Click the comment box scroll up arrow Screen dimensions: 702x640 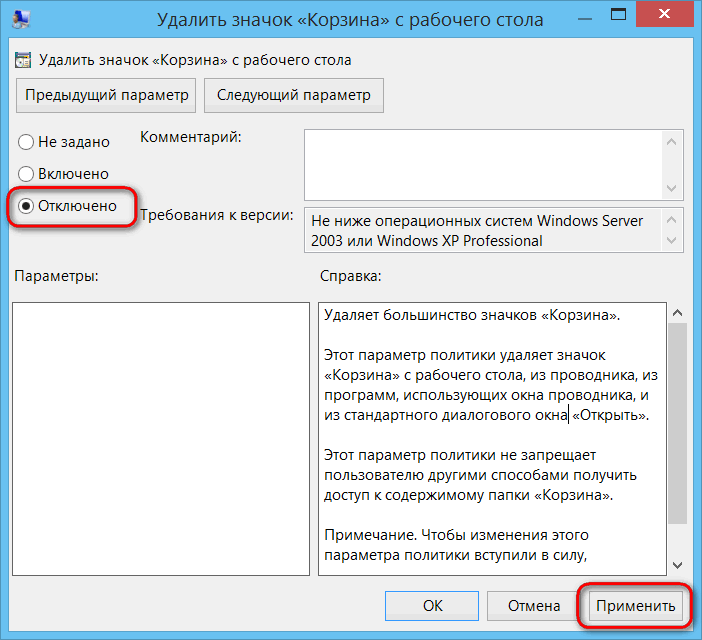[x=671, y=142]
